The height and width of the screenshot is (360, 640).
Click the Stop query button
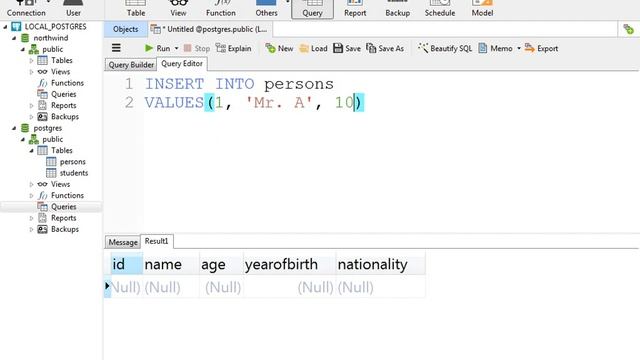click(x=197, y=48)
